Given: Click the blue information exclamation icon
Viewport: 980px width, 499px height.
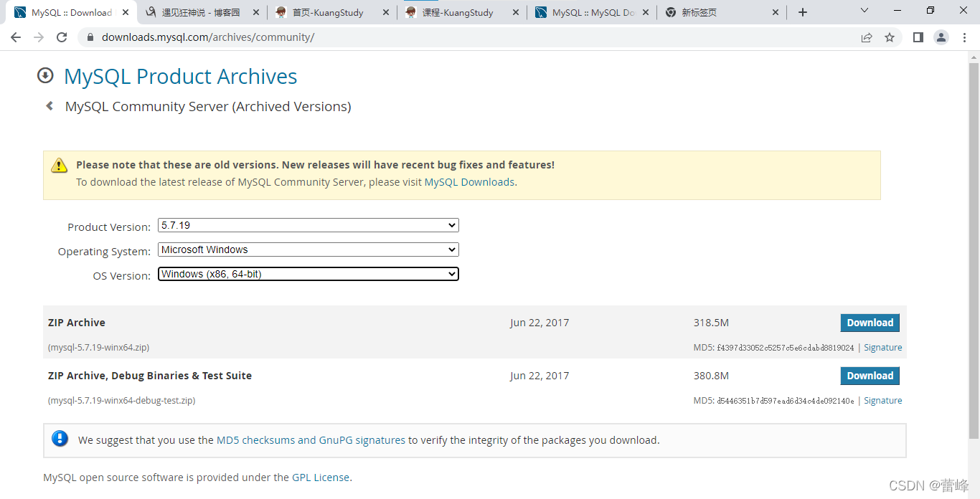Looking at the screenshot, I should click(60, 439).
